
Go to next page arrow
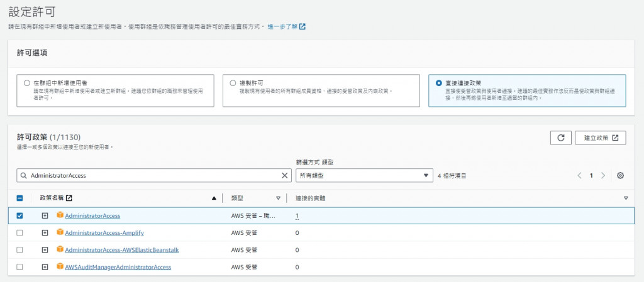(603, 175)
